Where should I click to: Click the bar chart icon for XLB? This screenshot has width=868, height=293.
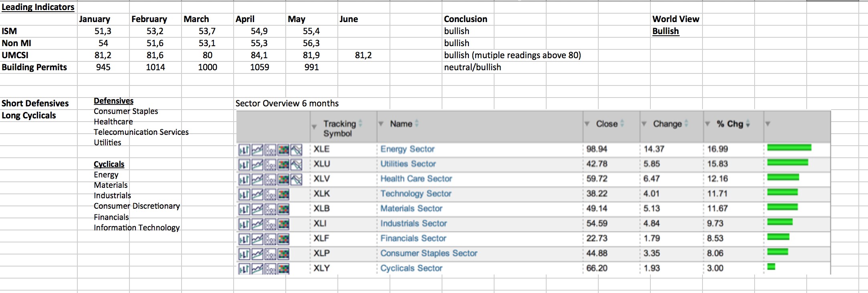point(244,209)
